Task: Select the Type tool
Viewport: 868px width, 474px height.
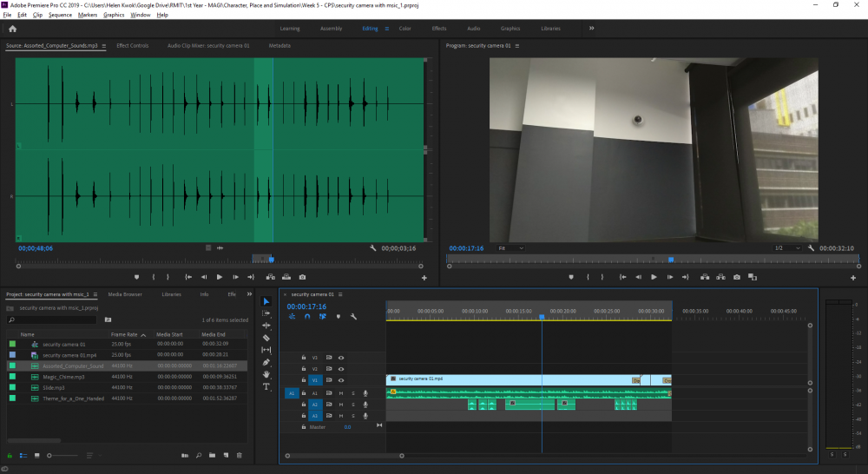Action: pyautogui.click(x=266, y=386)
